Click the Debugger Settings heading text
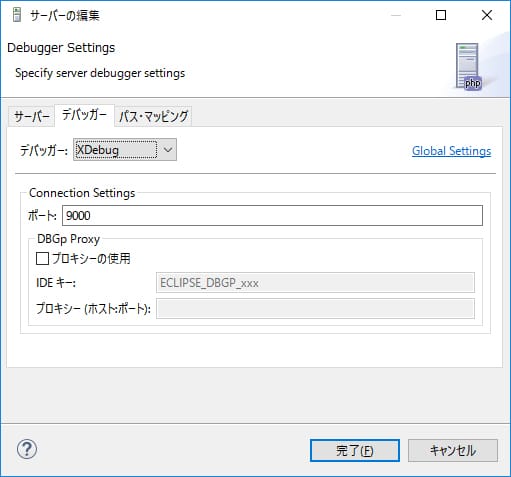The image size is (511, 477). click(61, 48)
